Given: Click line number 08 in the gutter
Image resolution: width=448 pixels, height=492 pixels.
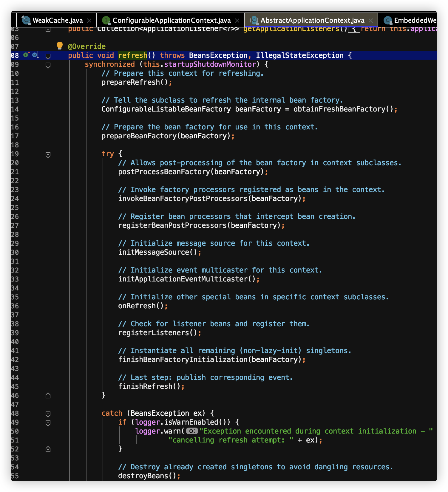Looking at the screenshot, I should tap(15, 55).
